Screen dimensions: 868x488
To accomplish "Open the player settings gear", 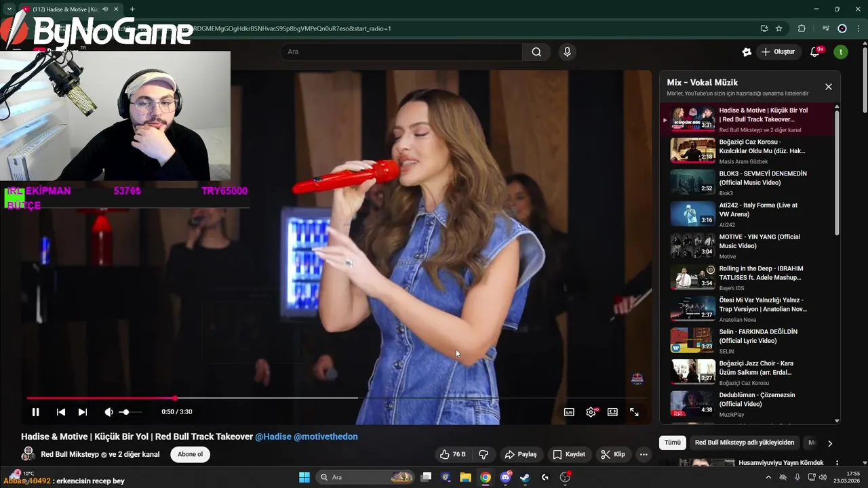I will 591,411.
